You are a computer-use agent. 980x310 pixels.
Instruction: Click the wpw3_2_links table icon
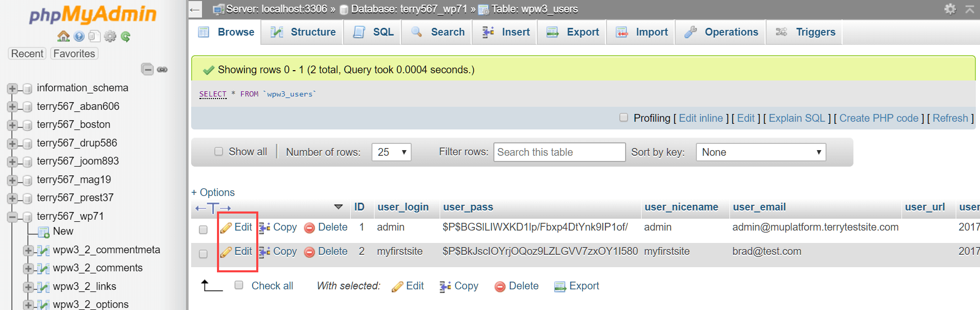[44, 287]
